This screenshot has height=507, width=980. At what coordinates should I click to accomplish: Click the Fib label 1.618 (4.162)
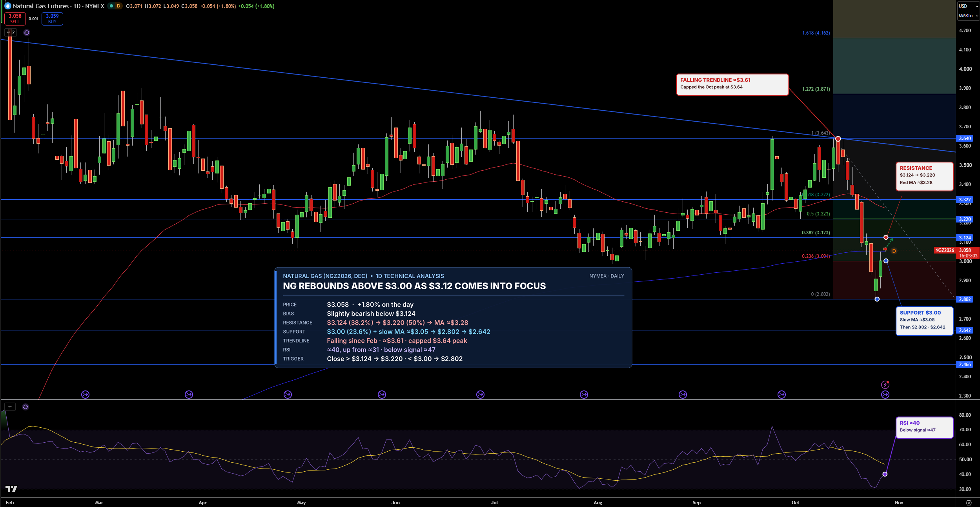click(816, 33)
